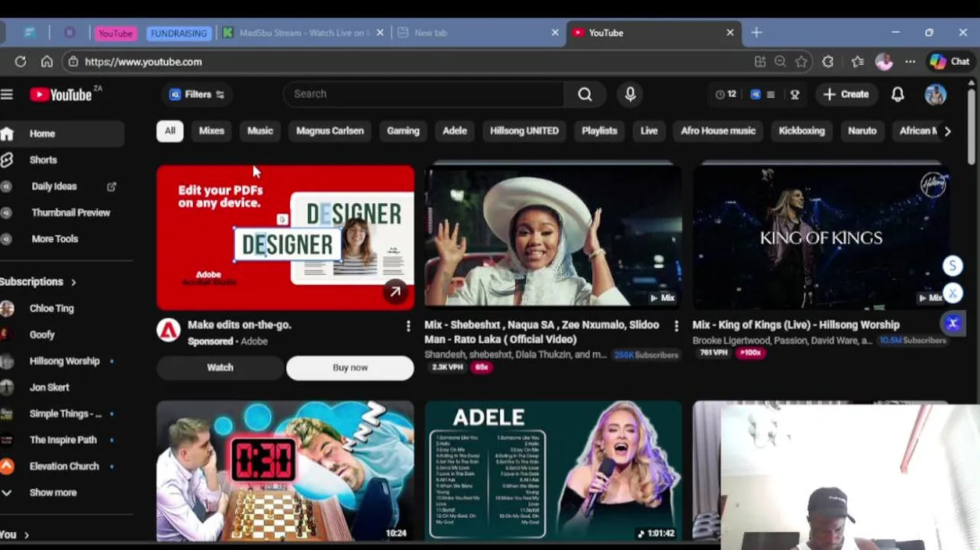Screen dimensions: 980x550
Task: Open the YouTube hamburger guide menu
Action: [7, 94]
